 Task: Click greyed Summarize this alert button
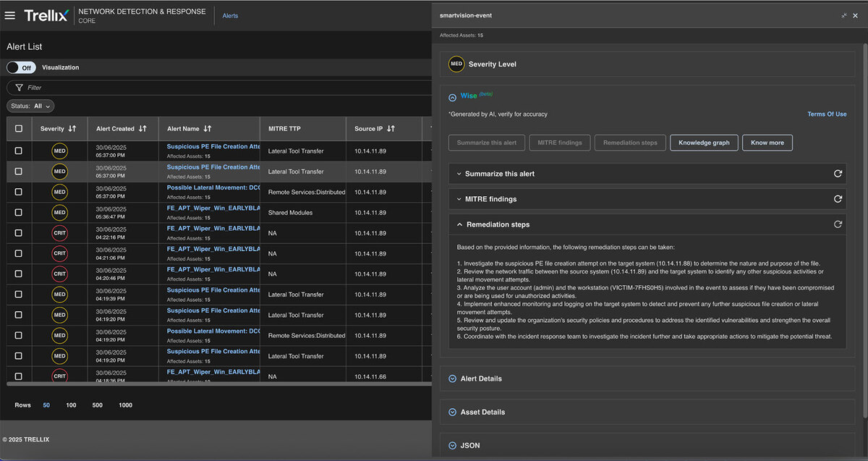click(x=487, y=143)
